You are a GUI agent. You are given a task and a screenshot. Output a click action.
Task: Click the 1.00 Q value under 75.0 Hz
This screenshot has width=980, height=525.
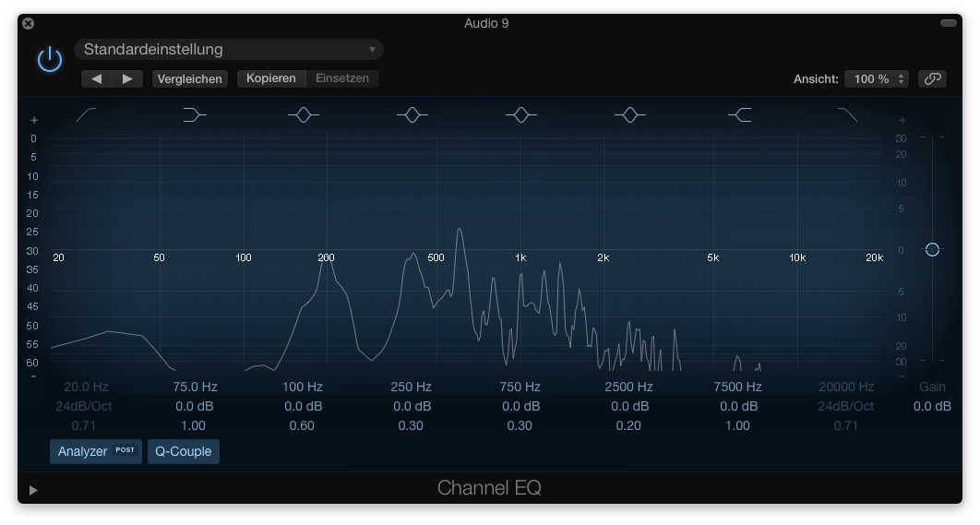193,425
